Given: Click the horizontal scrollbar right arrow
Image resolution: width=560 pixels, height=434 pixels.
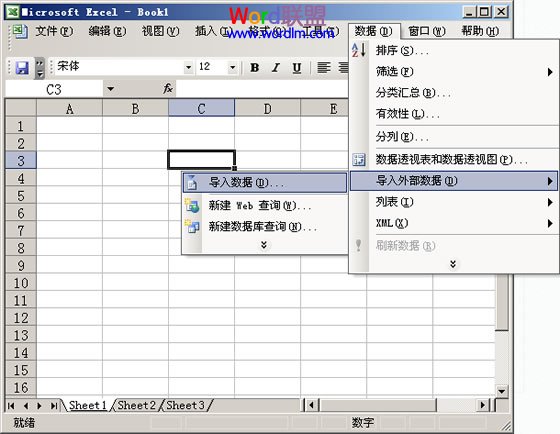Looking at the screenshot, I should tap(483, 405).
